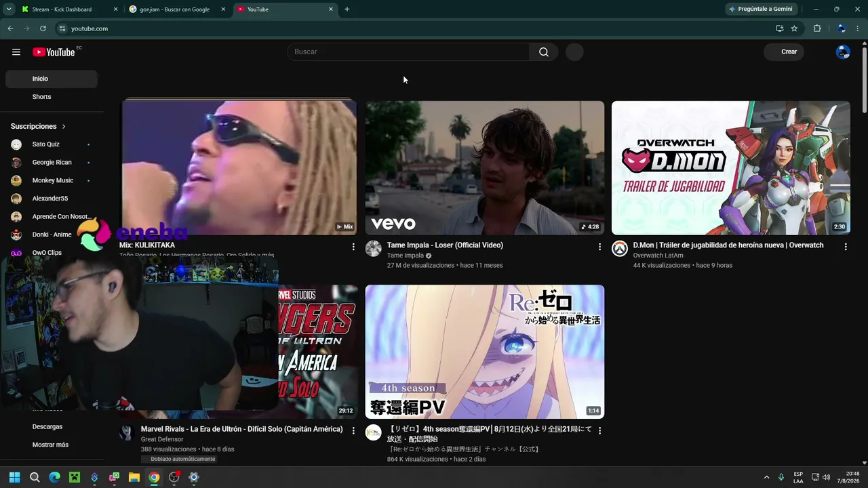Click the magnifier search button on YouTube
The width and height of the screenshot is (868, 488).
[x=544, y=52]
